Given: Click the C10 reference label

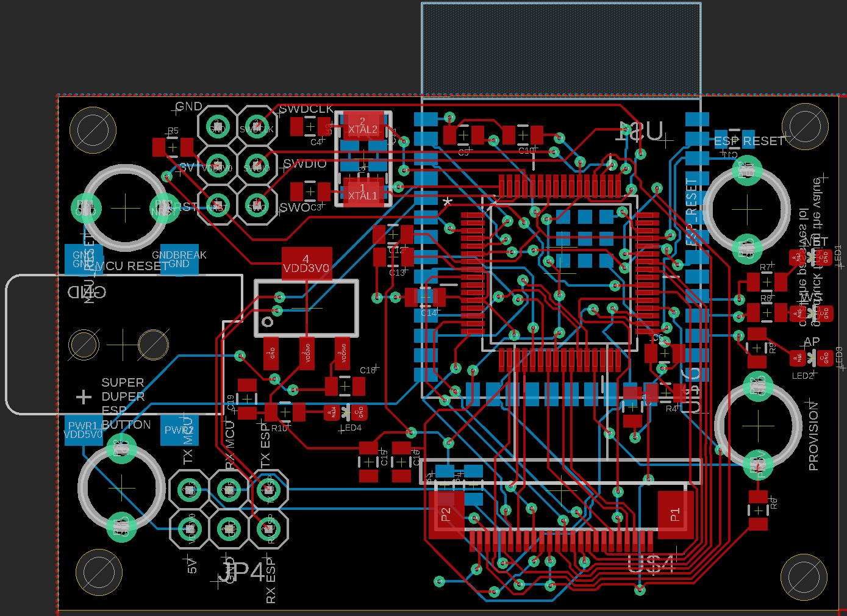Looking at the screenshot, I should tap(525, 151).
